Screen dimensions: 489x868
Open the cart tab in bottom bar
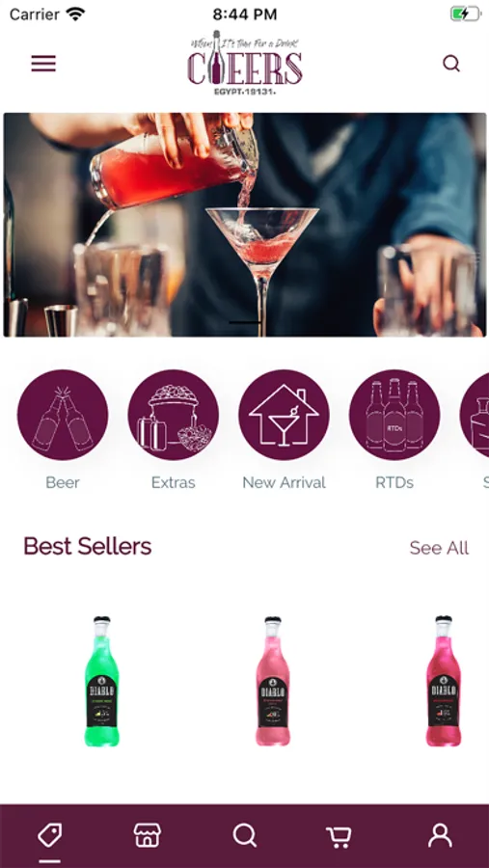(x=339, y=836)
